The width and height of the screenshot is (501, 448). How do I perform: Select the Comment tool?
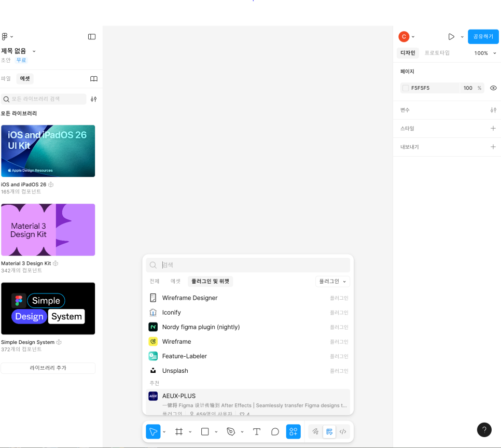click(x=275, y=431)
